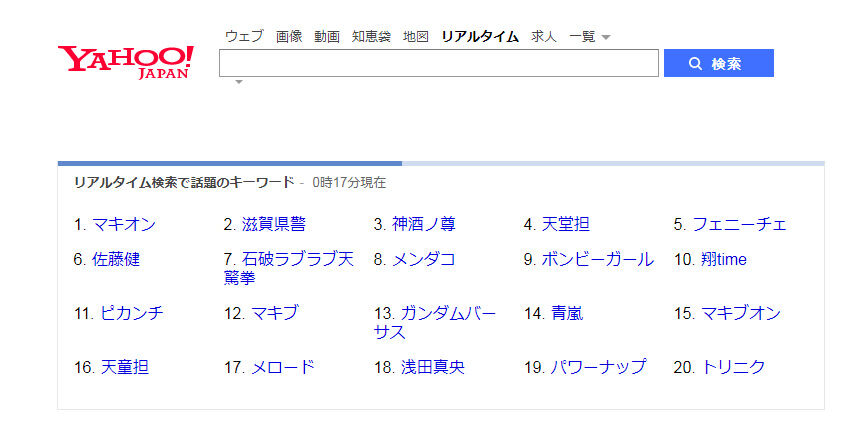Open keyword 8 メンダコ
842x425 pixels.
(x=424, y=259)
